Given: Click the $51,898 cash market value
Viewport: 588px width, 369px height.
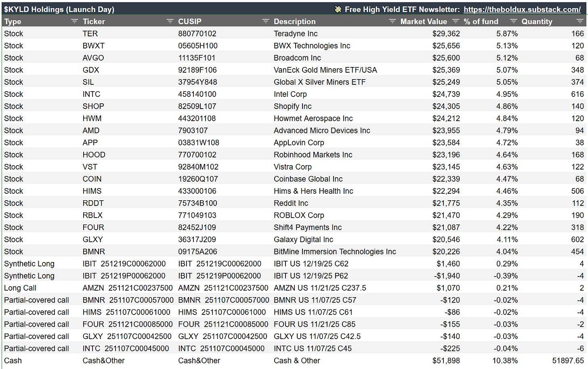Looking at the screenshot, I should click(446, 361).
